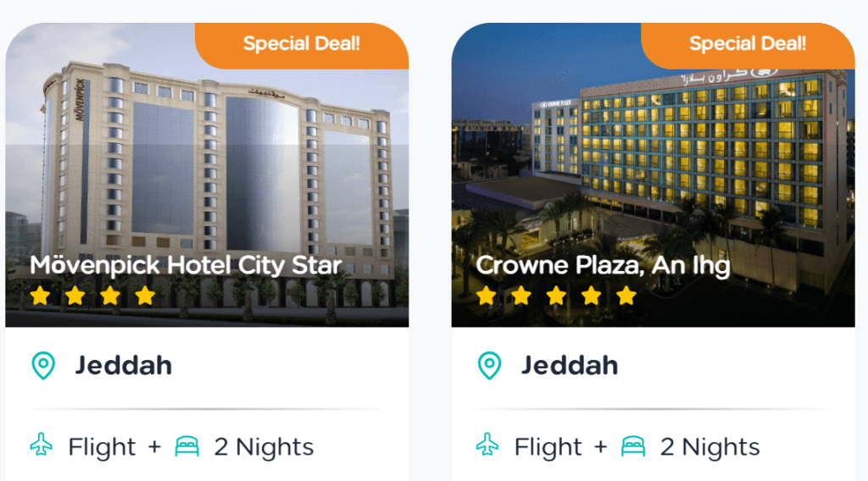
Task: Click 2 Nights on the Mövenpick card
Action: 264,446
